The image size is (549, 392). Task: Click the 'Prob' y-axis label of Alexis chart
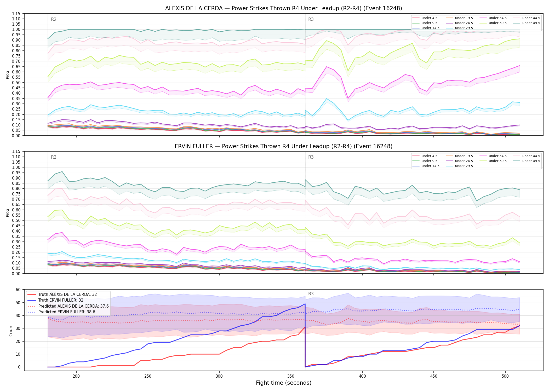(8, 75)
